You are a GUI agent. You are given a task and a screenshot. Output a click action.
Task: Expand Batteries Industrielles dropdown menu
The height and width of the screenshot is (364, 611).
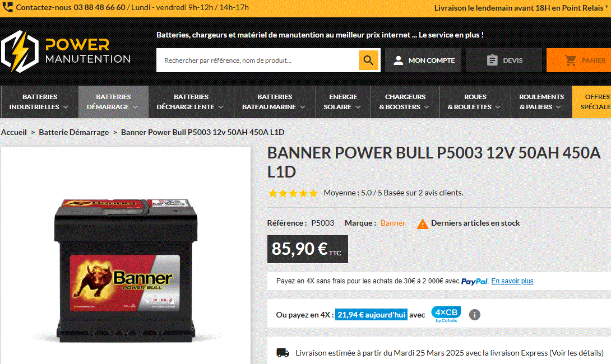click(x=39, y=101)
